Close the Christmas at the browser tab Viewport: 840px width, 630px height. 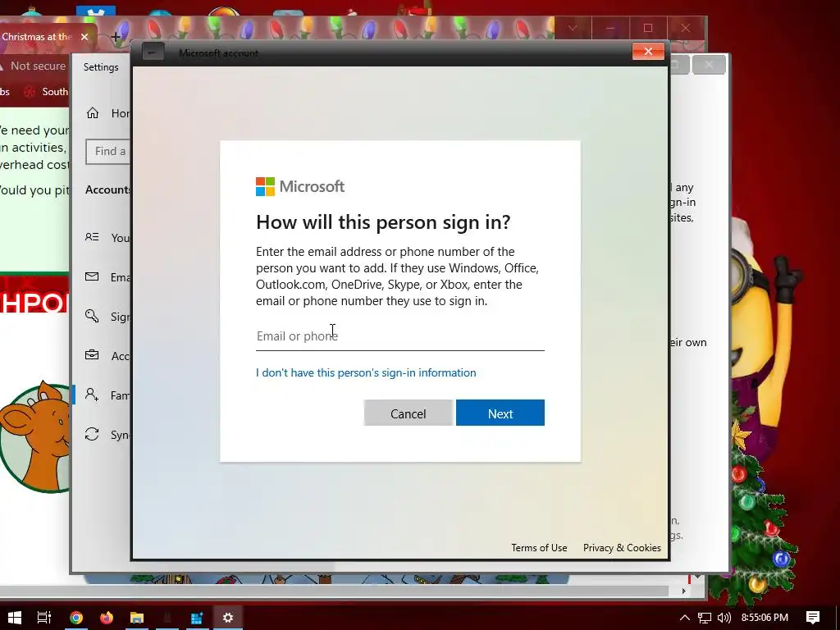[x=84, y=36]
